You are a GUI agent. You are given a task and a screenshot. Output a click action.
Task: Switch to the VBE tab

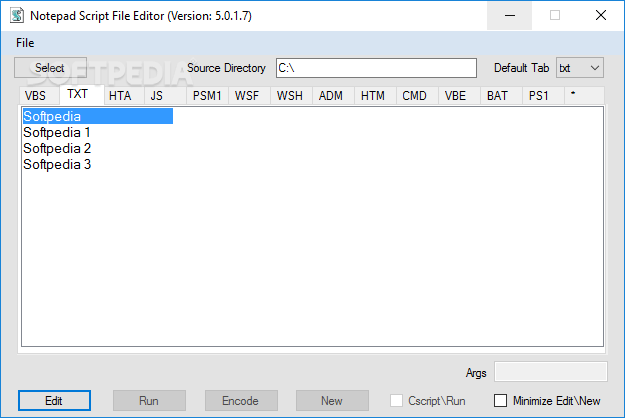click(x=459, y=96)
